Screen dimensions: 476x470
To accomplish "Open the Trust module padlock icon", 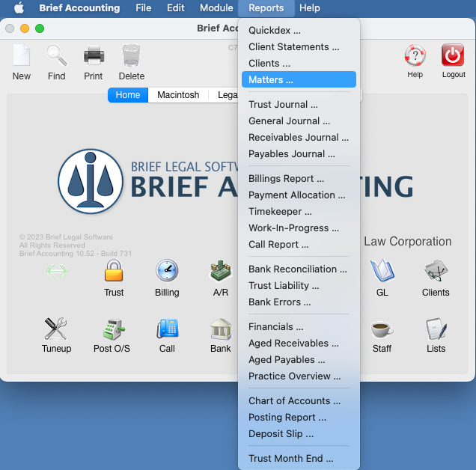I will (114, 271).
